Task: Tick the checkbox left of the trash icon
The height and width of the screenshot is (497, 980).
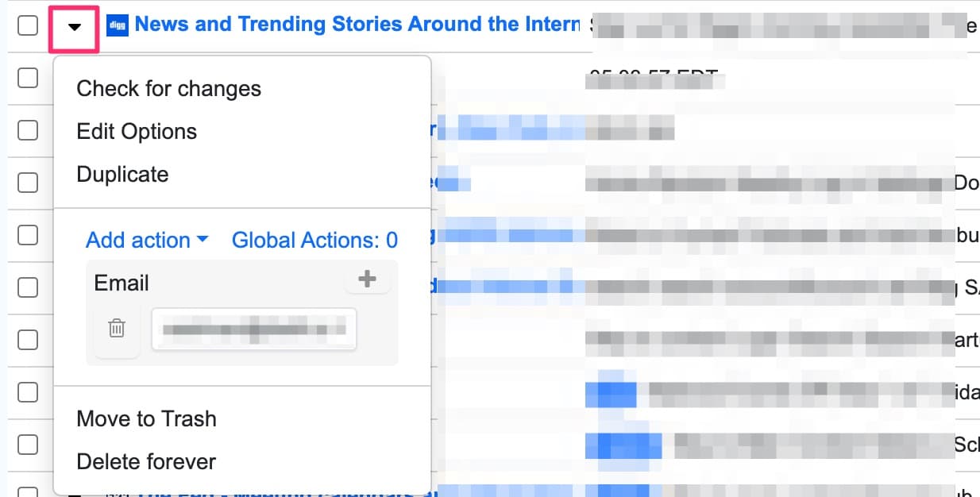Action: (x=28, y=340)
